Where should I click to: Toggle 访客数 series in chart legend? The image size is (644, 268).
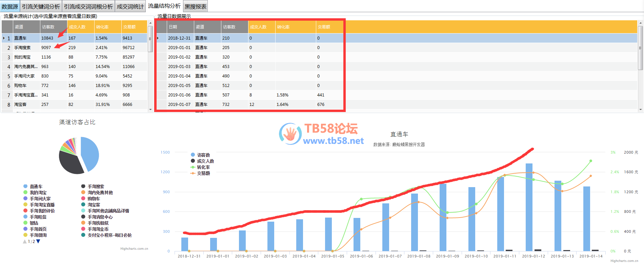[203, 155]
